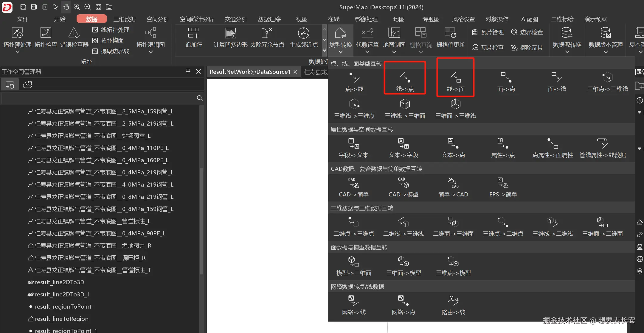Select 字段->文本 conversion
Viewport: 644px width, 333px height.
tap(354, 148)
